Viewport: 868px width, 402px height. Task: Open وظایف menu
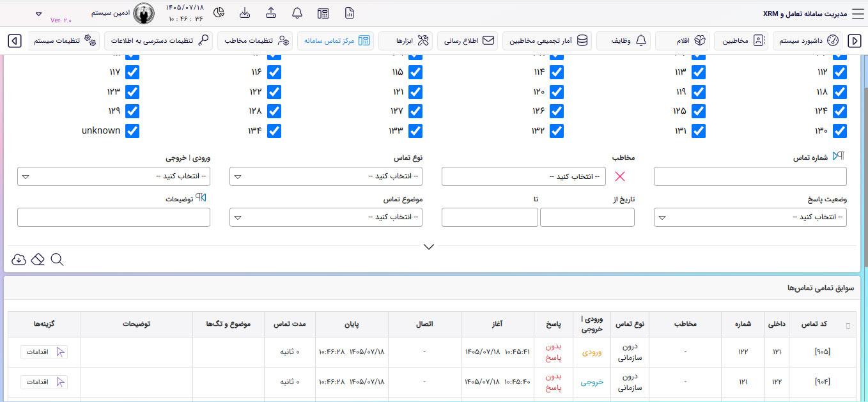(623, 41)
